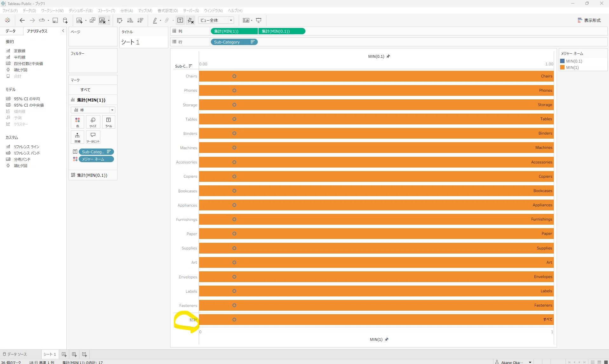Click the swap rows and columns icon
The height and width of the screenshot is (364, 609).
click(x=120, y=20)
